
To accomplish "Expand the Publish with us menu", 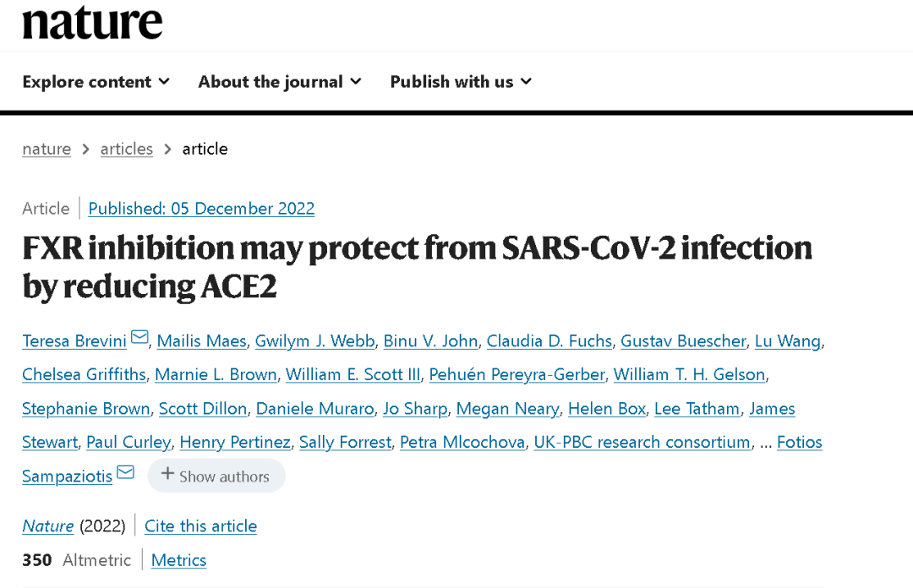I will pyautogui.click(x=461, y=81).
